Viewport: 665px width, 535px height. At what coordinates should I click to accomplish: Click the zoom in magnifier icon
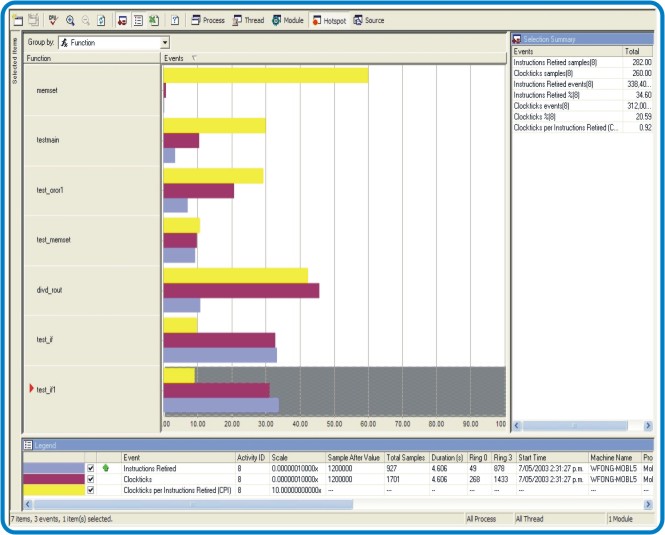click(x=70, y=20)
